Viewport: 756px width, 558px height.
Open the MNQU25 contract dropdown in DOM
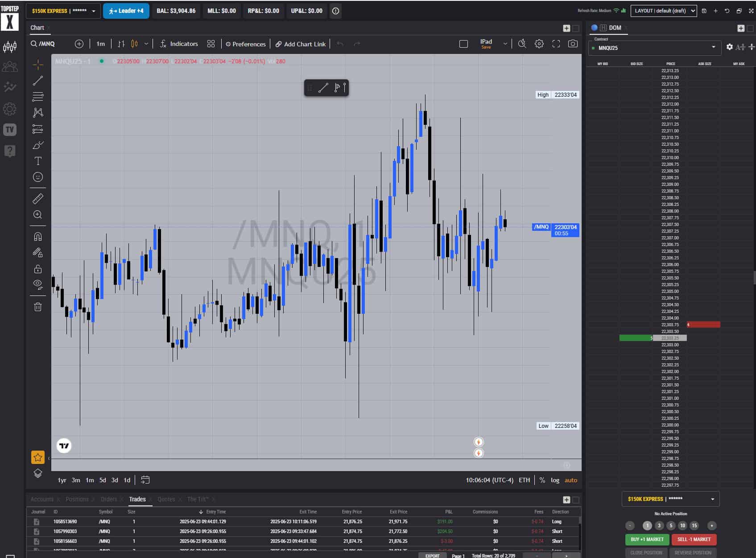(x=654, y=48)
